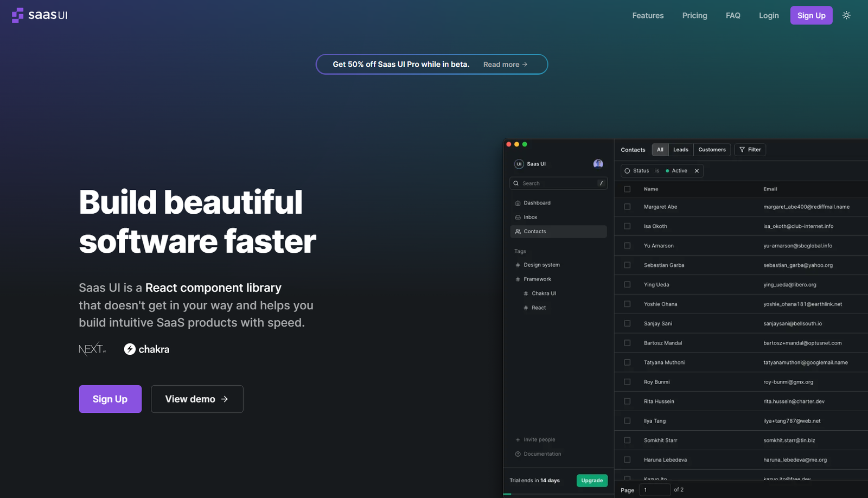Switch to the Leads tab
The image size is (868, 498).
681,150
